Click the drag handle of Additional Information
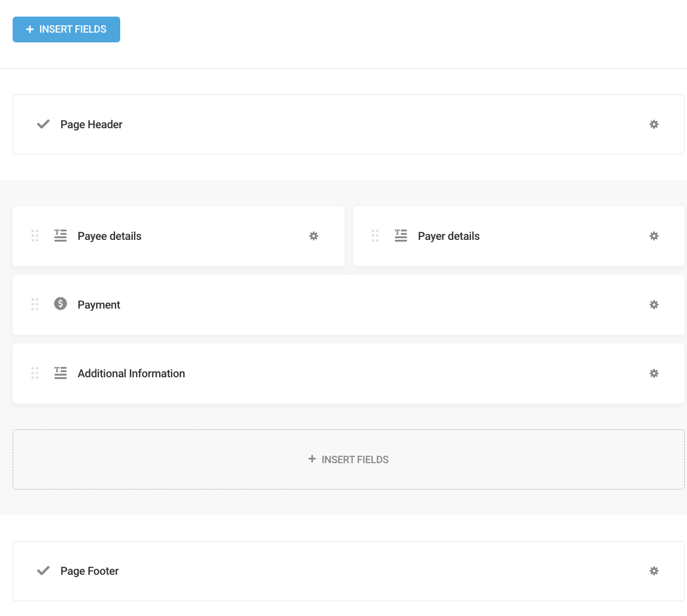Image resolution: width=687 pixels, height=616 pixels. [x=34, y=373]
